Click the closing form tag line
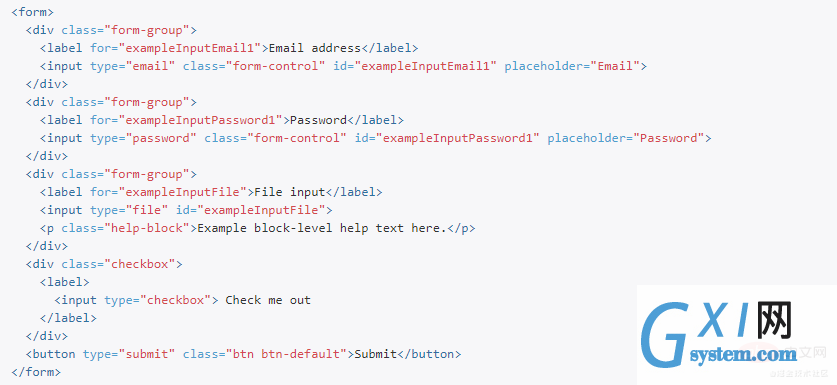This screenshot has width=837, height=385. [x=36, y=372]
